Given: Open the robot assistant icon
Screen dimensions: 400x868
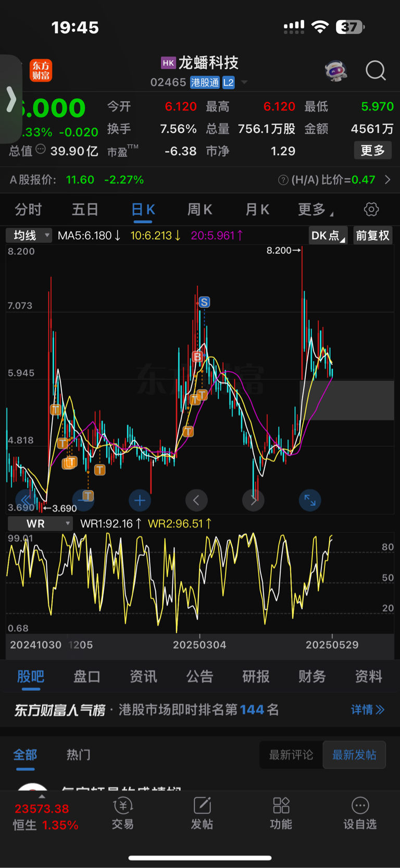Looking at the screenshot, I should pos(336,70).
